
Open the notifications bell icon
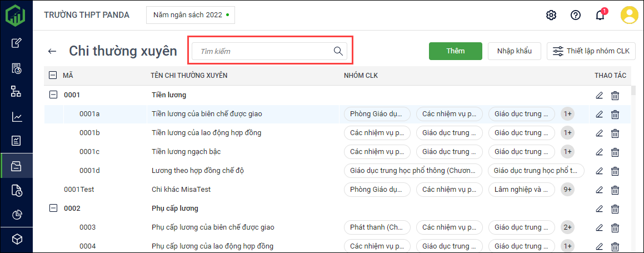(600, 15)
